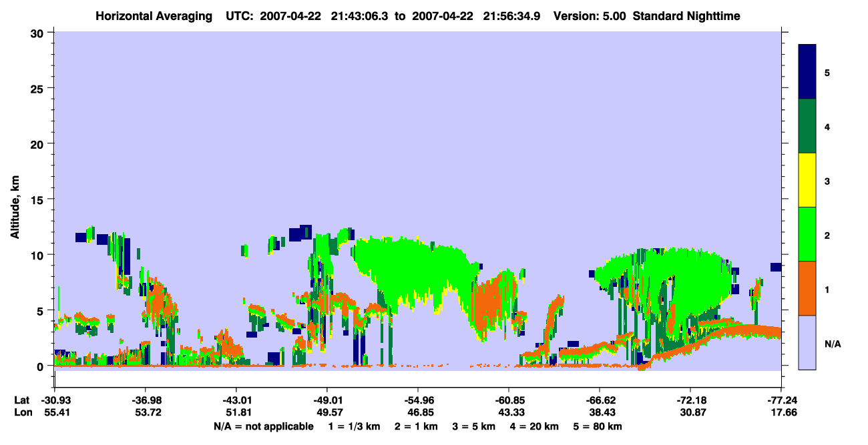Image resolution: width=868 pixels, height=445 pixels.
Task: Click the '3 = 5 km' legend entry
Action: (x=474, y=426)
